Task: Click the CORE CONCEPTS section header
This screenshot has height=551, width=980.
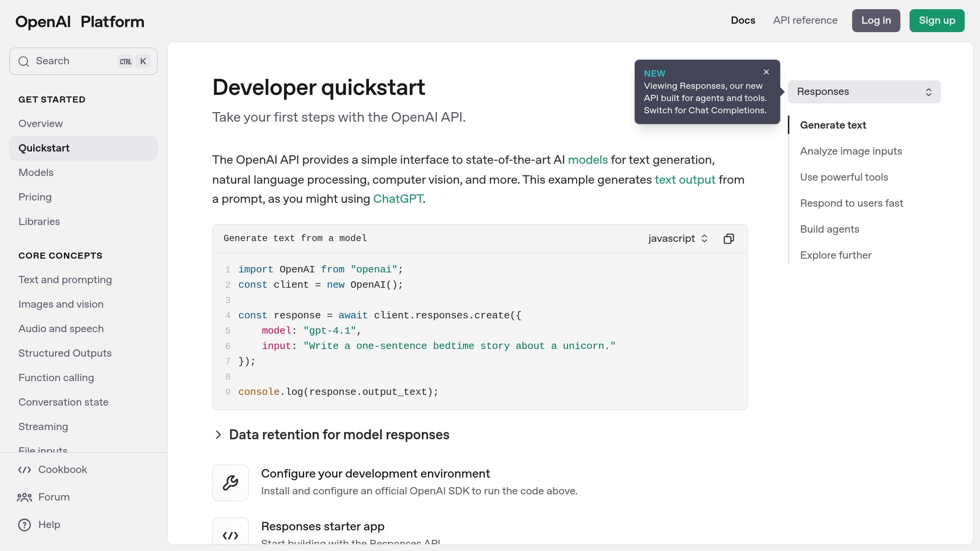Action: coord(60,256)
